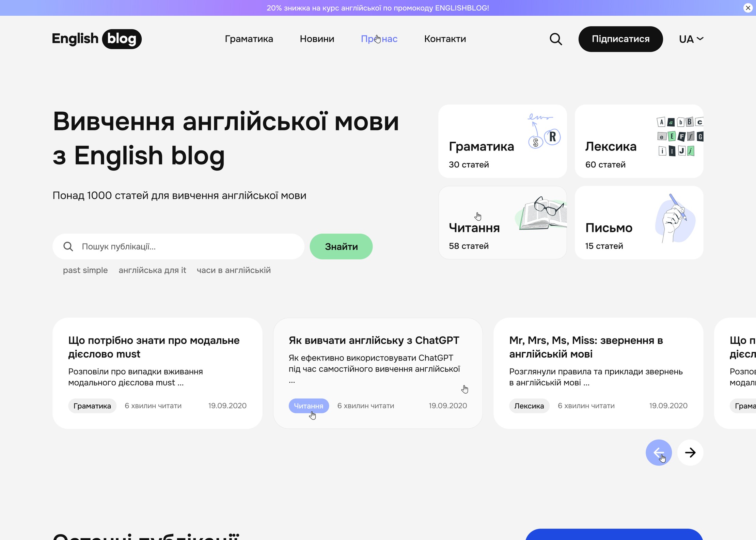Open the Читання category card
The width and height of the screenshot is (756, 540).
click(x=503, y=223)
